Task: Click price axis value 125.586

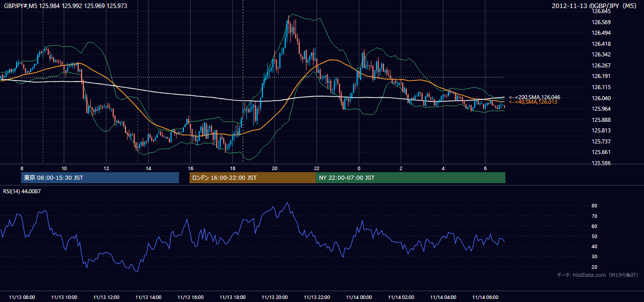Action: point(601,164)
